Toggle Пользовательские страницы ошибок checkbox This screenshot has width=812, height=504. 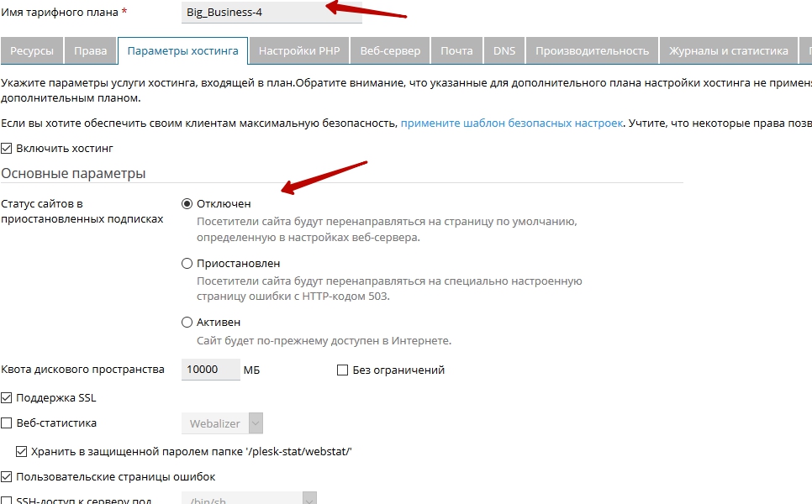(8, 477)
